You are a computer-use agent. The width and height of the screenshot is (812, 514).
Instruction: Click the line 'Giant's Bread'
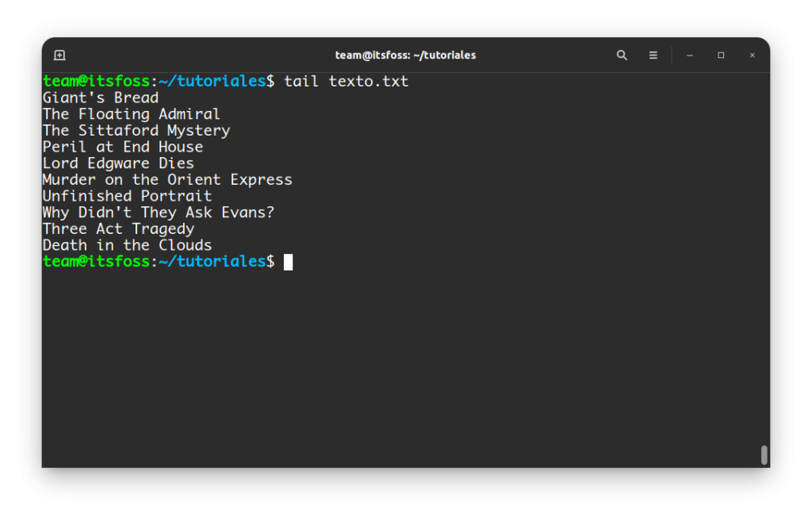tap(101, 98)
